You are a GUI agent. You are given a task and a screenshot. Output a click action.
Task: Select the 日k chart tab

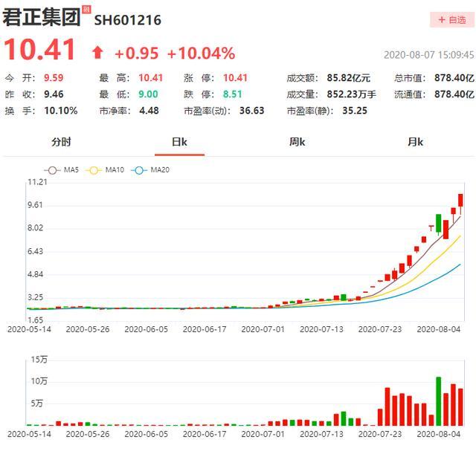click(179, 142)
